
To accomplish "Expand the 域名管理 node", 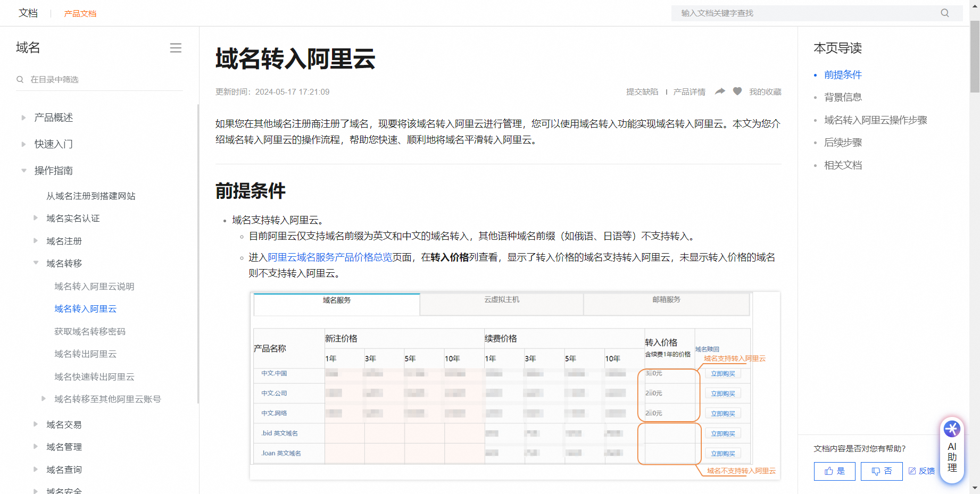I will point(36,447).
